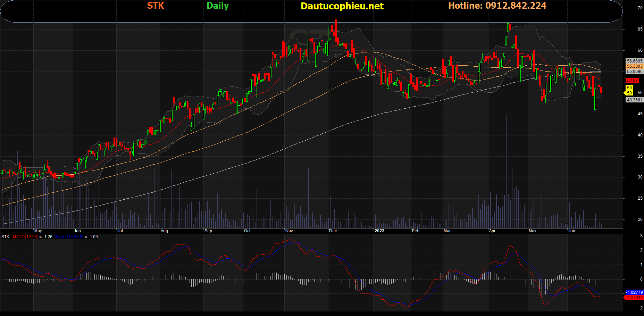The height and width of the screenshot is (316, 644).
Task: Click the Nov month label on time axis
Action: (289, 231)
